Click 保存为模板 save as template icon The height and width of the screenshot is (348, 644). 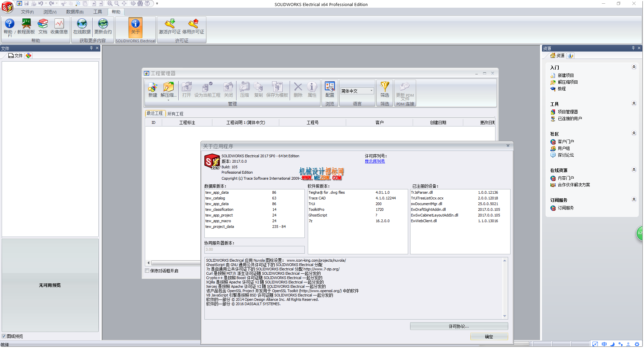pos(277,90)
